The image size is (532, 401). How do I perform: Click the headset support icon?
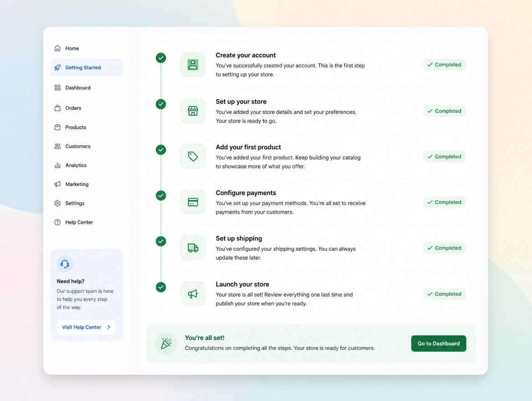click(65, 264)
